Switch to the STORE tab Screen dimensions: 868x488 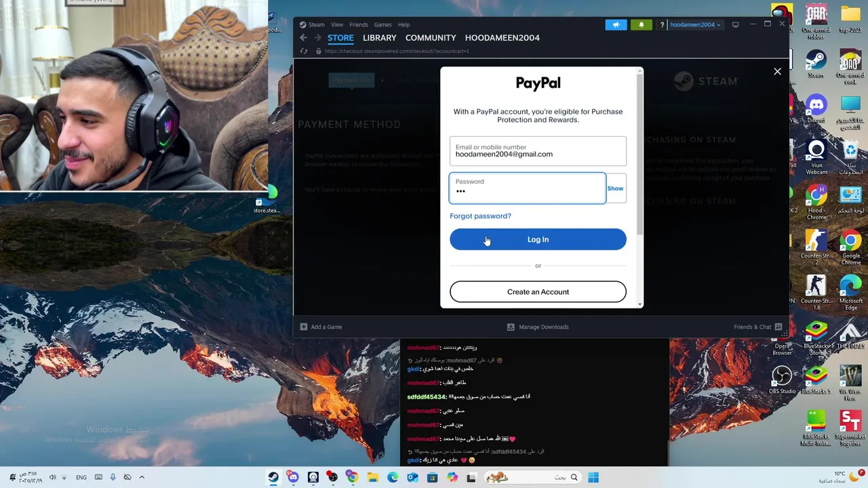click(x=340, y=38)
